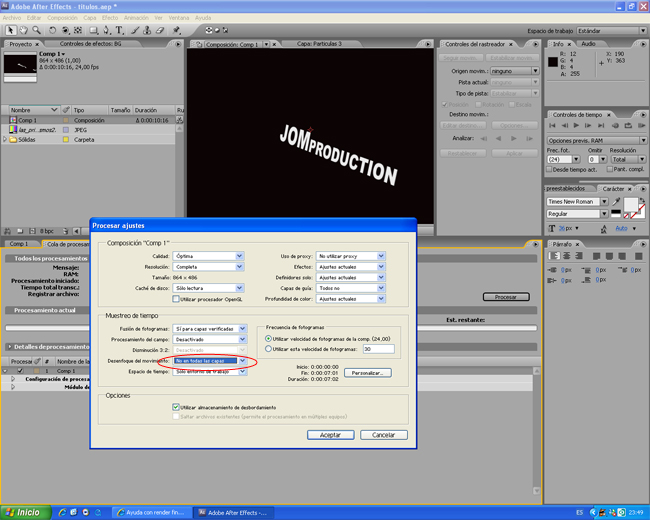
Task: Click center-align text in Párrafo panel
Action: (x=566, y=256)
